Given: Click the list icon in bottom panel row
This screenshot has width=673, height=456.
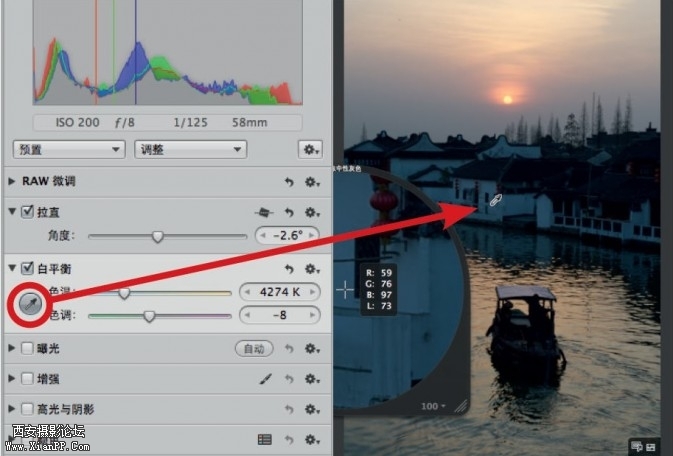Looking at the screenshot, I should [264, 439].
